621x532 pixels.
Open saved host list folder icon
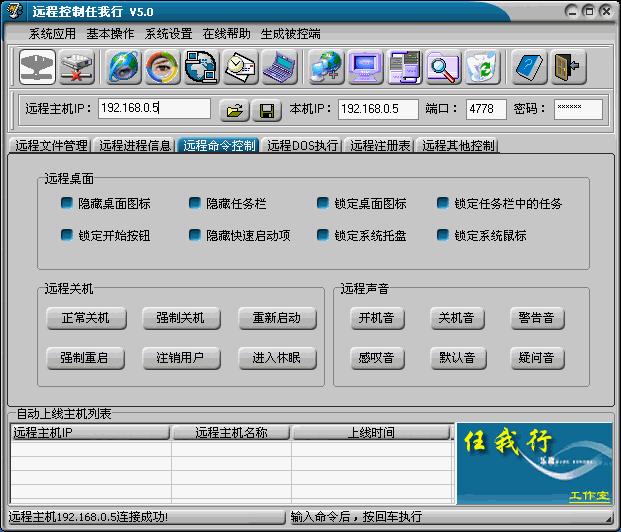[233, 109]
